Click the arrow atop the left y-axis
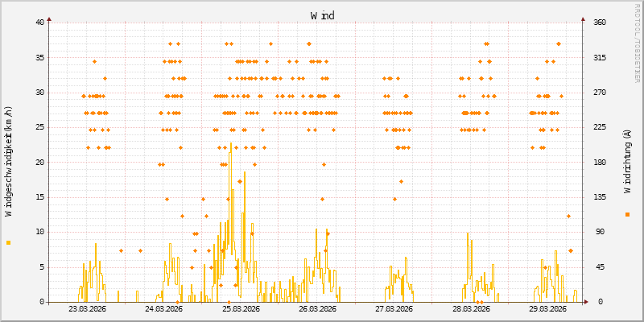This screenshot has height=322, width=644. (49, 18)
